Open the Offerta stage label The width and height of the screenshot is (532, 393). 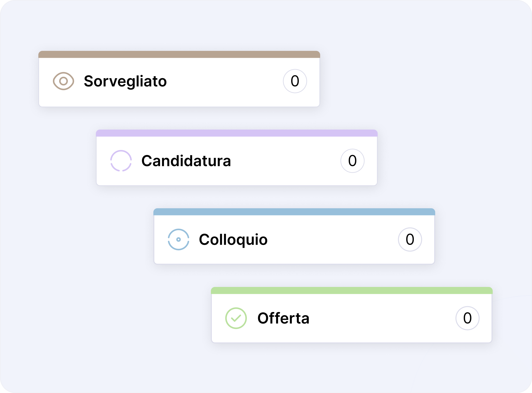pyautogui.click(x=283, y=318)
